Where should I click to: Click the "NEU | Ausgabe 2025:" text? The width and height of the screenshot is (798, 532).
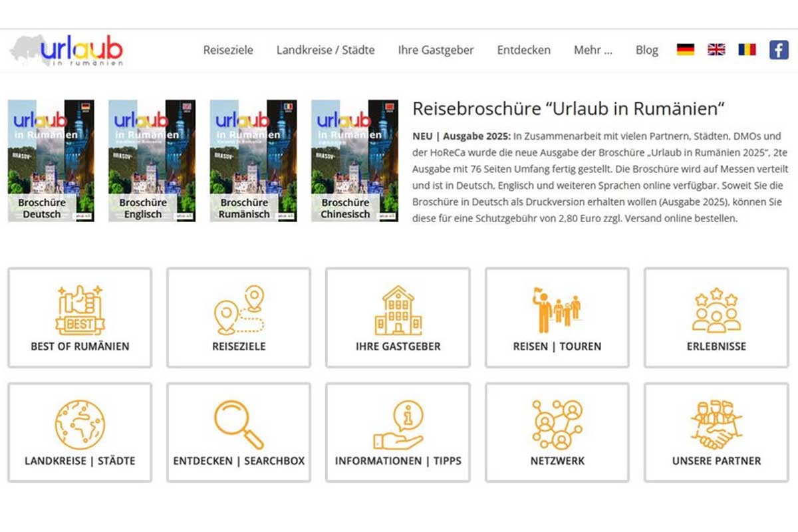[462, 136]
